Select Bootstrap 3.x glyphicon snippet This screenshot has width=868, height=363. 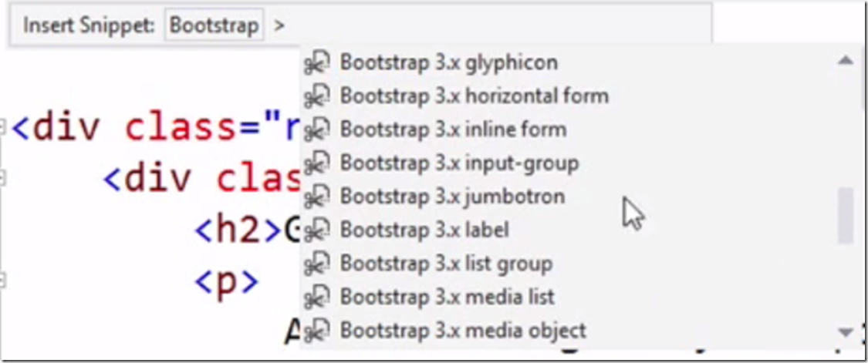coord(449,63)
